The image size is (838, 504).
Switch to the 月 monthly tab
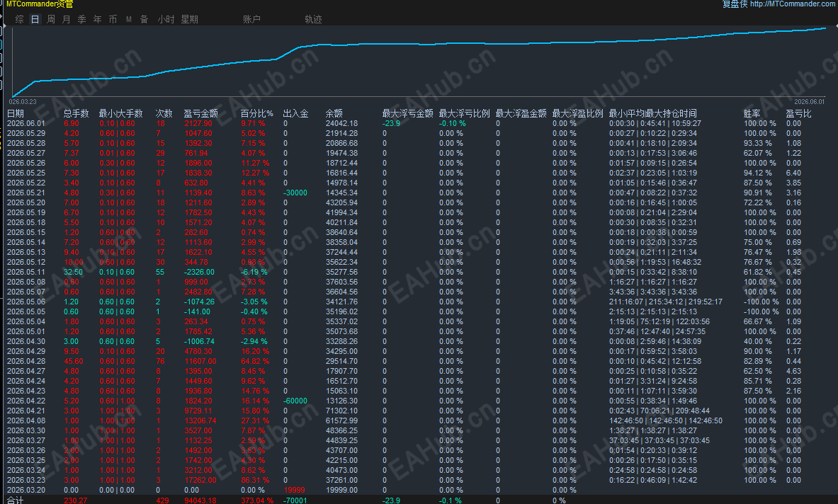[67, 19]
